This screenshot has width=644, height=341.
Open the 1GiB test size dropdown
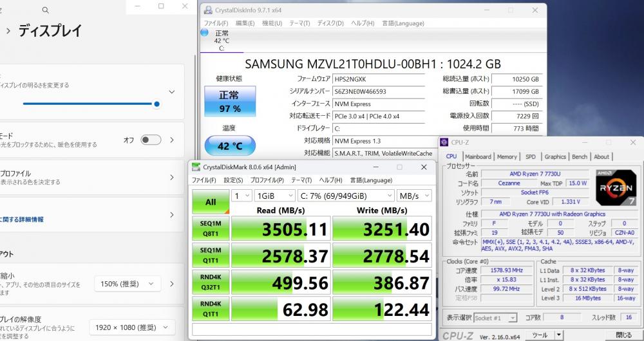point(274,196)
